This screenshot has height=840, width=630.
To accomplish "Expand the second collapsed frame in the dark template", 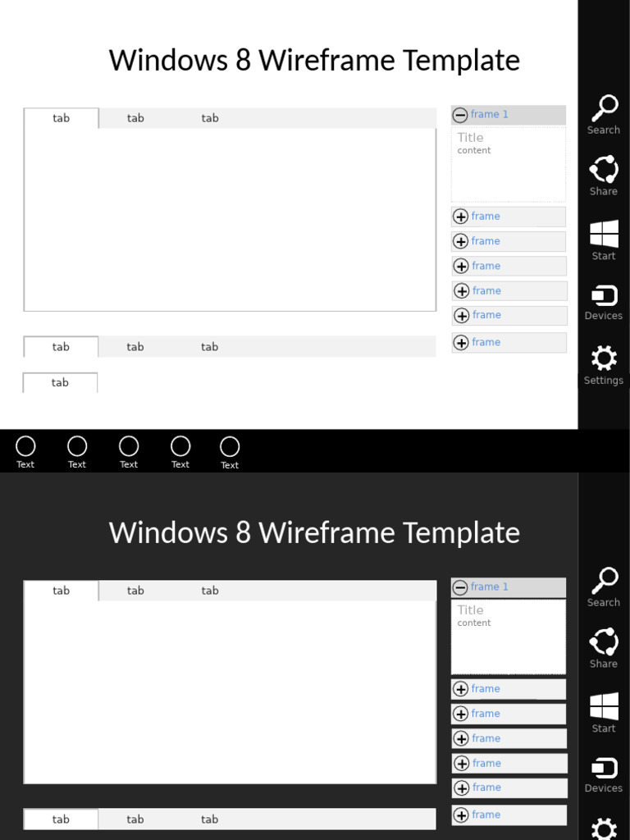I will coord(461,714).
